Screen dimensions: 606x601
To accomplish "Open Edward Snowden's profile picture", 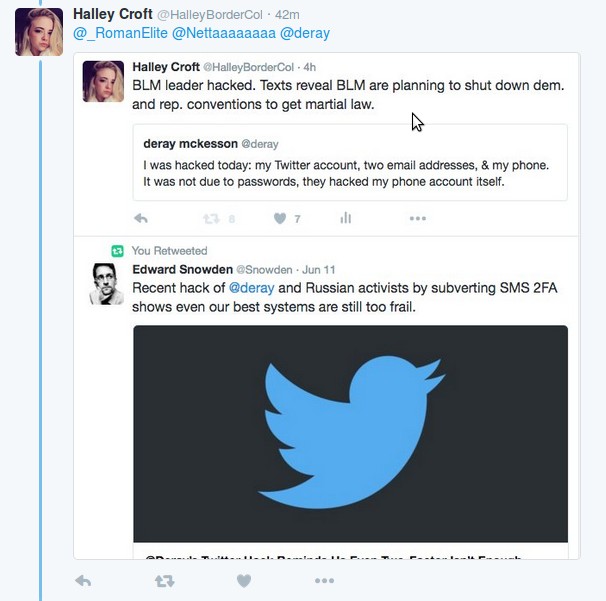I will [106, 284].
